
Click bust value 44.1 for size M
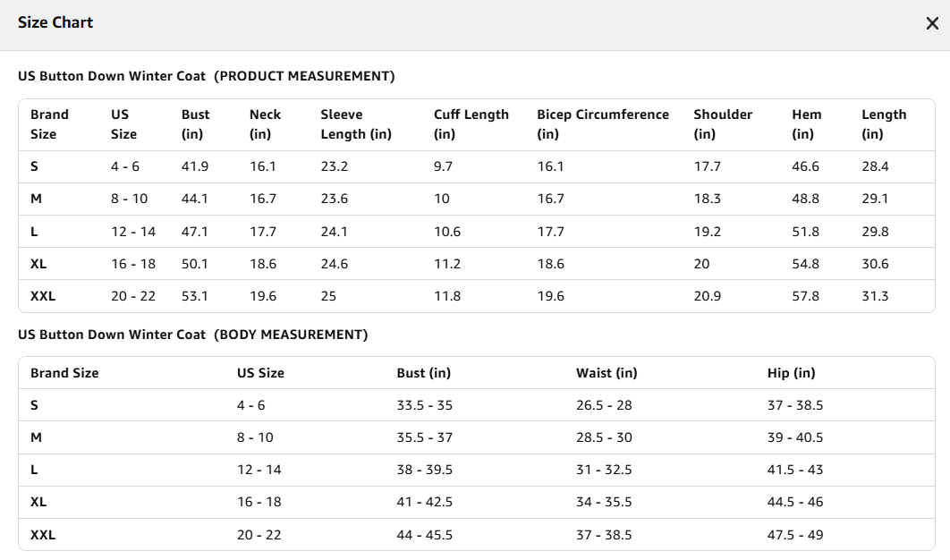tap(194, 199)
